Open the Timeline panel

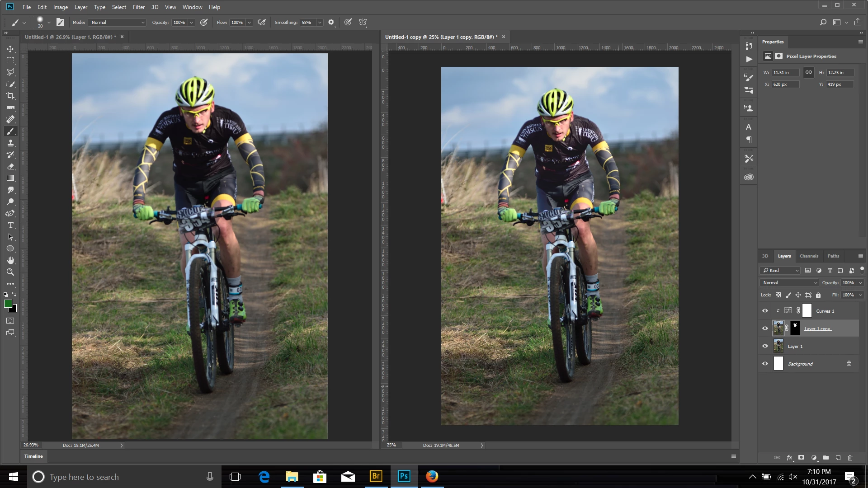(33, 456)
